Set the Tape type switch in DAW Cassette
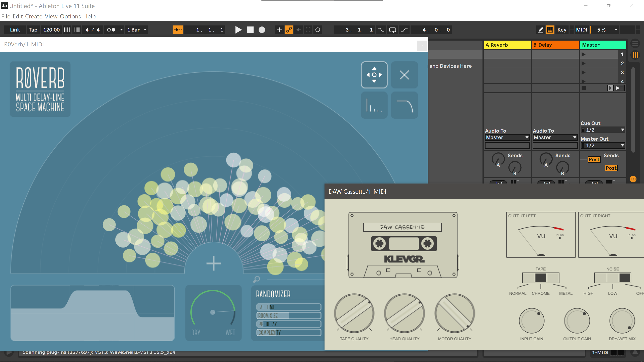Screen dimensions: 644x362 click(x=541, y=278)
